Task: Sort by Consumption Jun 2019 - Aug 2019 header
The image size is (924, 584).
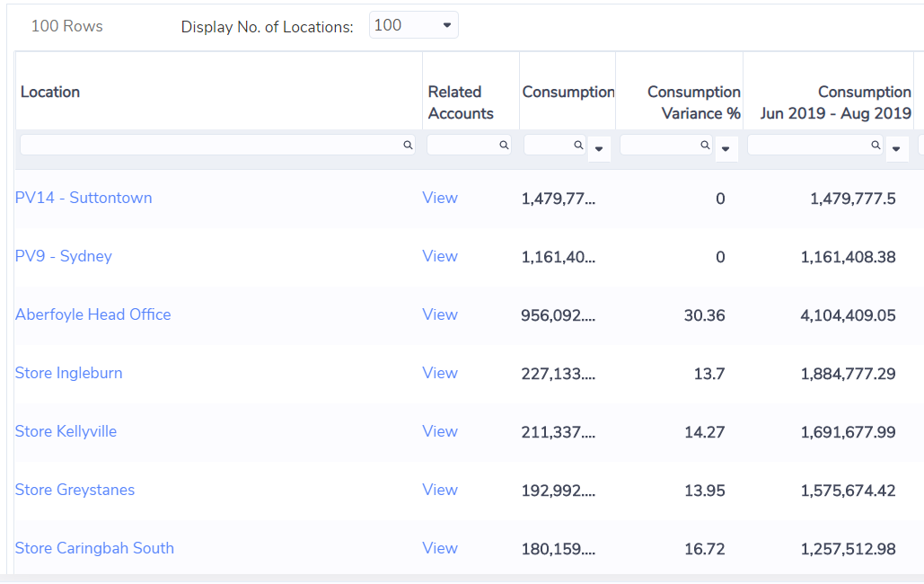Action: pyautogui.click(x=836, y=102)
